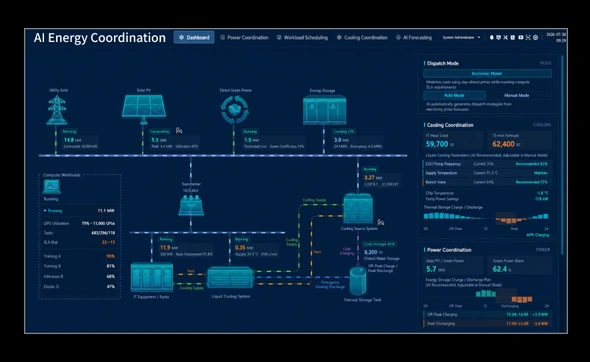Click the Thermal Storage Tank icon
The height and width of the screenshot is (362, 590).
pyautogui.click(x=358, y=281)
